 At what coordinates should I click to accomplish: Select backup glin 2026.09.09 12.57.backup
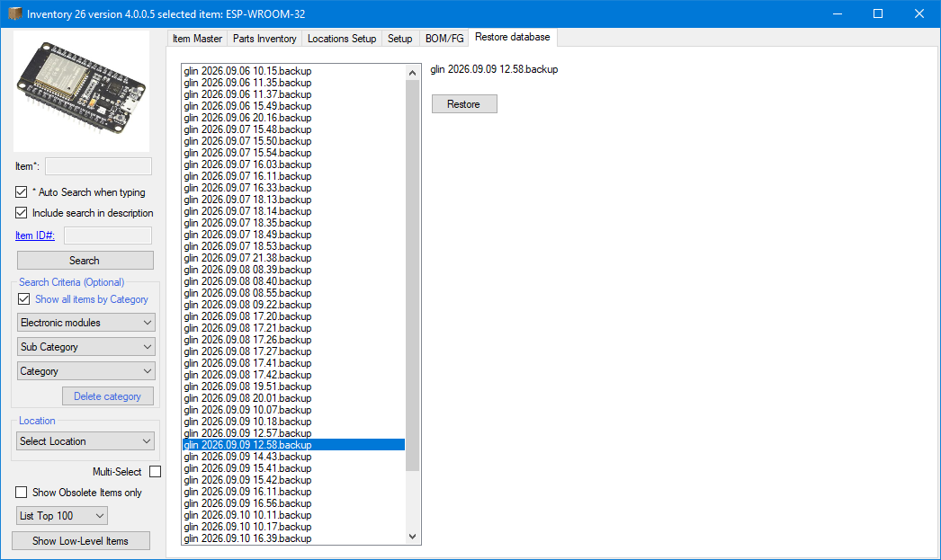(293, 433)
